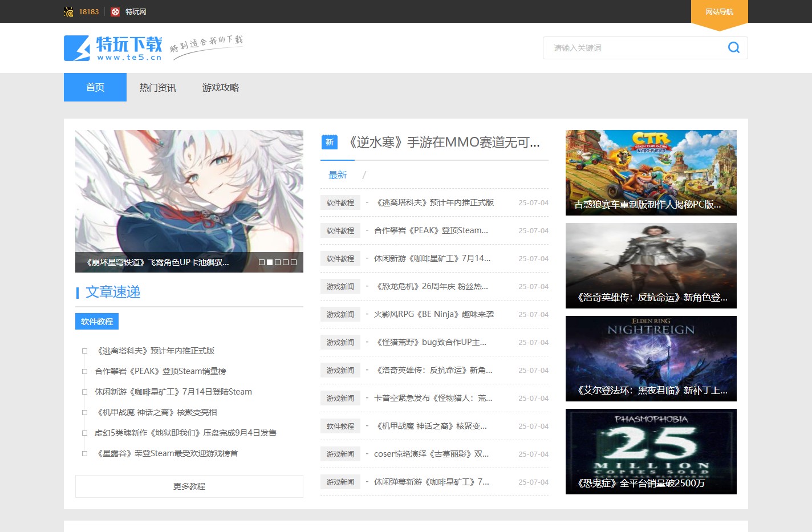This screenshot has width=812, height=532.
Task: Open 《逃离塔科夫》预计年内推正式版 in 最新 list
Action: coord(434,202)
